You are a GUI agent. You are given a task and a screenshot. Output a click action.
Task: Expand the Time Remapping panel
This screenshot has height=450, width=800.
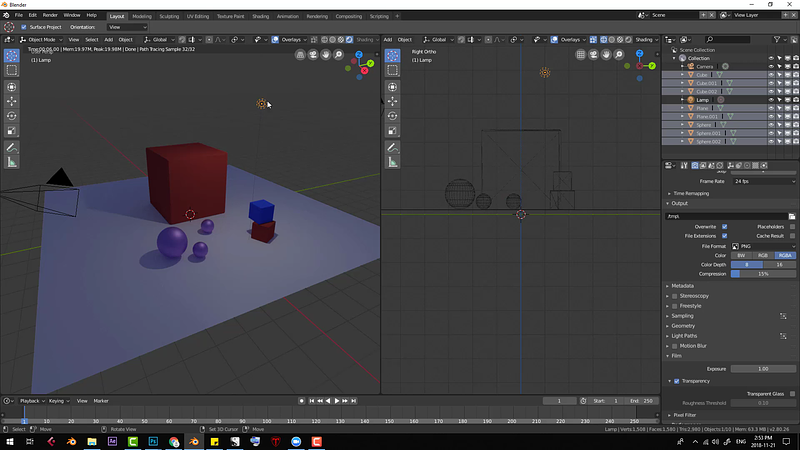pyautogui.click(x=691, y=193)
